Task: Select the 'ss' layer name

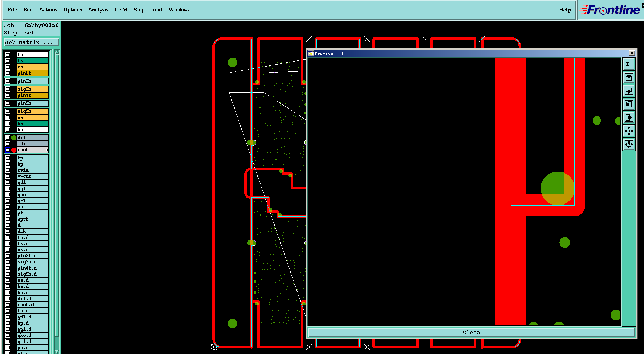Action: point(32,117)
